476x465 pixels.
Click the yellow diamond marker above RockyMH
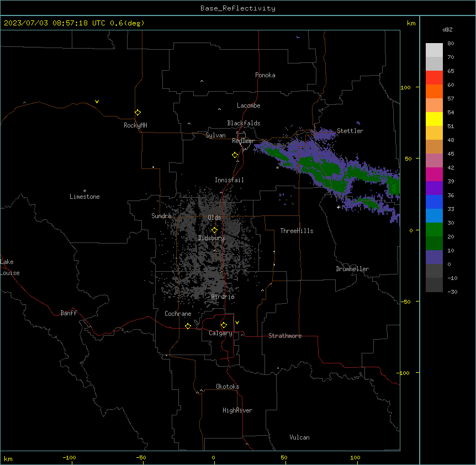(x=137, y=112)
